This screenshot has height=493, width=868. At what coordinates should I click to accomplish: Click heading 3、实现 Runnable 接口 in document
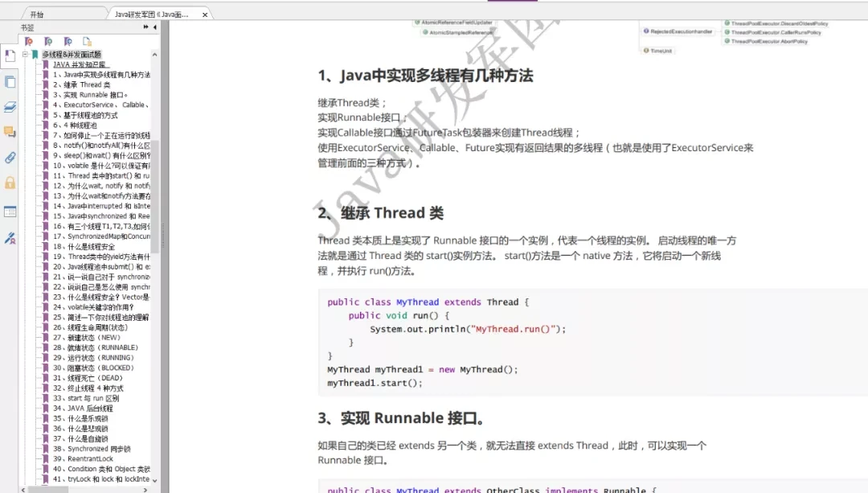click(401, 418)
